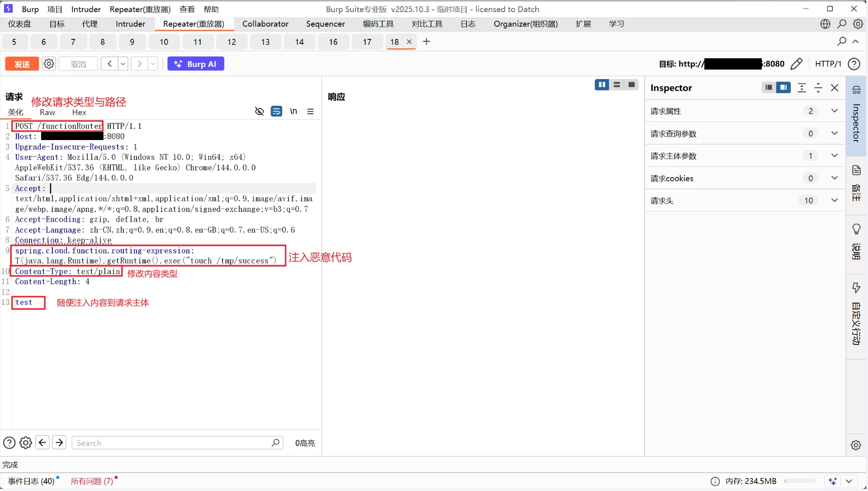Click the HTTP/1 protocol selector
The image size is (868, 491).
pos(828,64)
